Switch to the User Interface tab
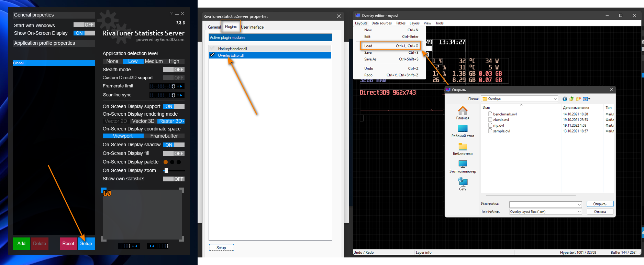644x265 pixels. pyautogui.click(x=252, y=27)
